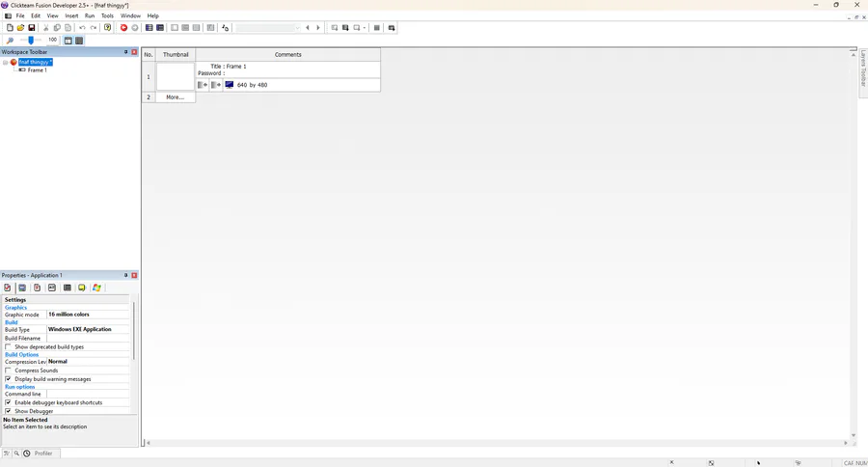This screenshot has width=868, height=467.
Task: Open the Help menu
Action: [x=152, y=16]
